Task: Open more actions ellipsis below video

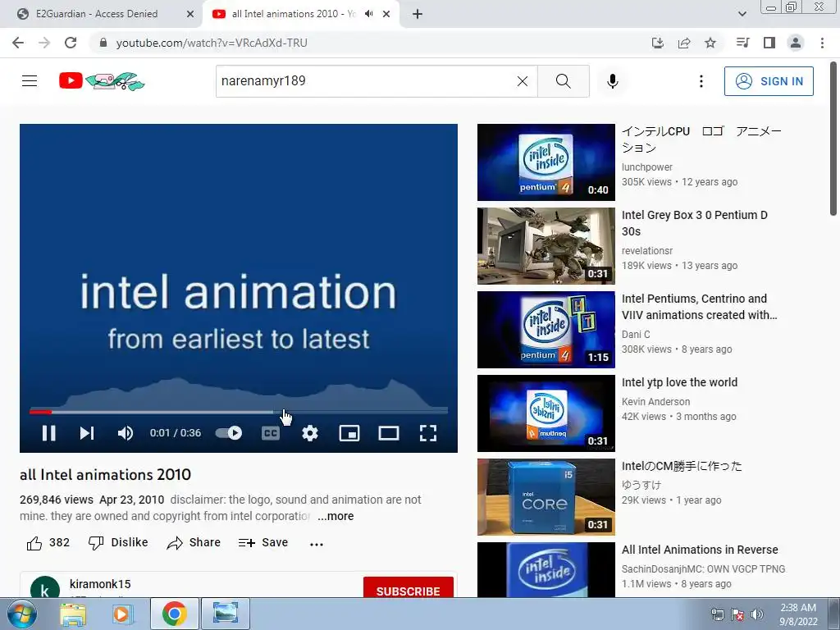Action: click(317, 544)
